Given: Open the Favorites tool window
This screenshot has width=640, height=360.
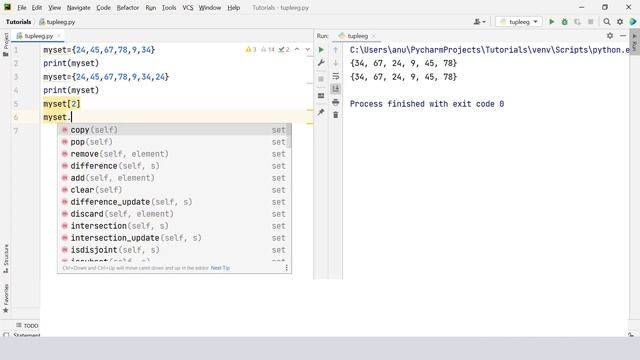Looking at the screenshot, I should click(6, 298).
